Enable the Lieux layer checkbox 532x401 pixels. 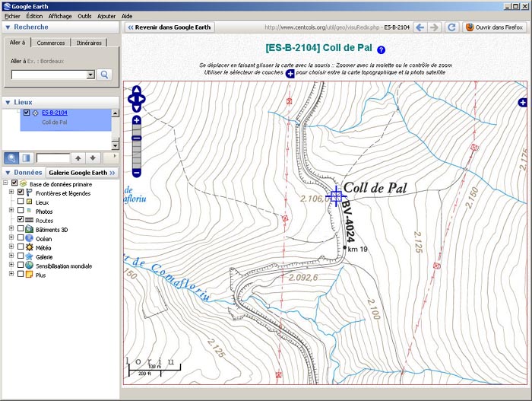pos(21,202)
